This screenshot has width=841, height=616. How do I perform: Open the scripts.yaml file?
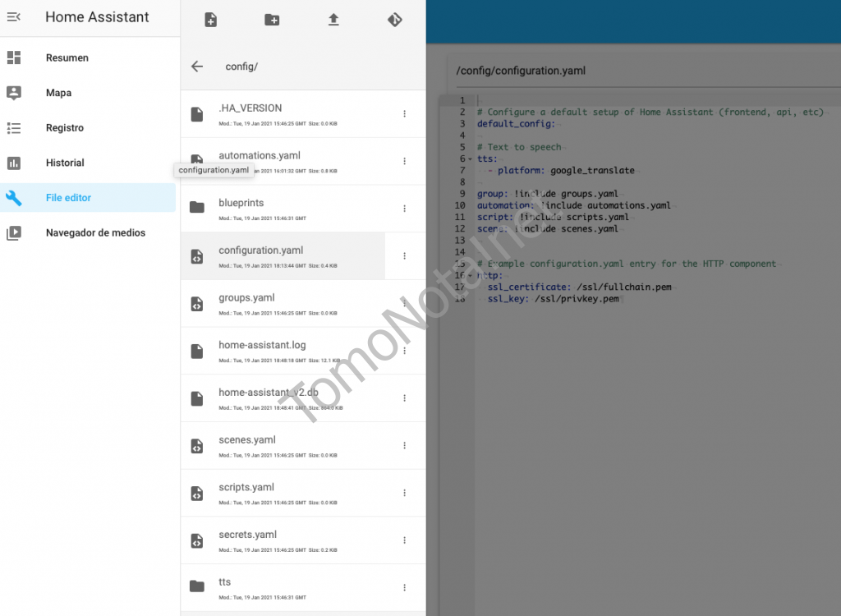click(x=246, y=487)
